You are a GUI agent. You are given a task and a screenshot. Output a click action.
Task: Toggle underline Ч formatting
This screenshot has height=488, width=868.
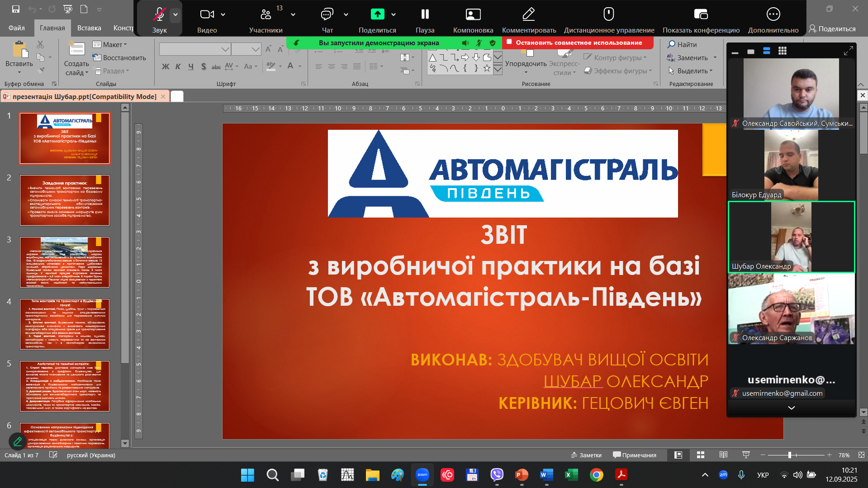[x=191, y=66]
